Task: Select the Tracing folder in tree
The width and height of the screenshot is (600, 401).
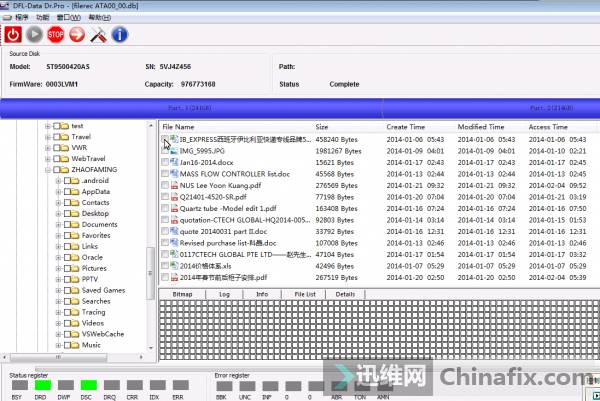Action: tap(93, 312)
